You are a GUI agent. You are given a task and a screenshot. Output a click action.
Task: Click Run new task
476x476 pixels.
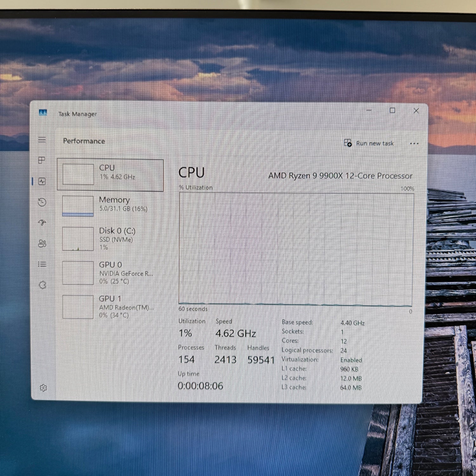(369, 143)
